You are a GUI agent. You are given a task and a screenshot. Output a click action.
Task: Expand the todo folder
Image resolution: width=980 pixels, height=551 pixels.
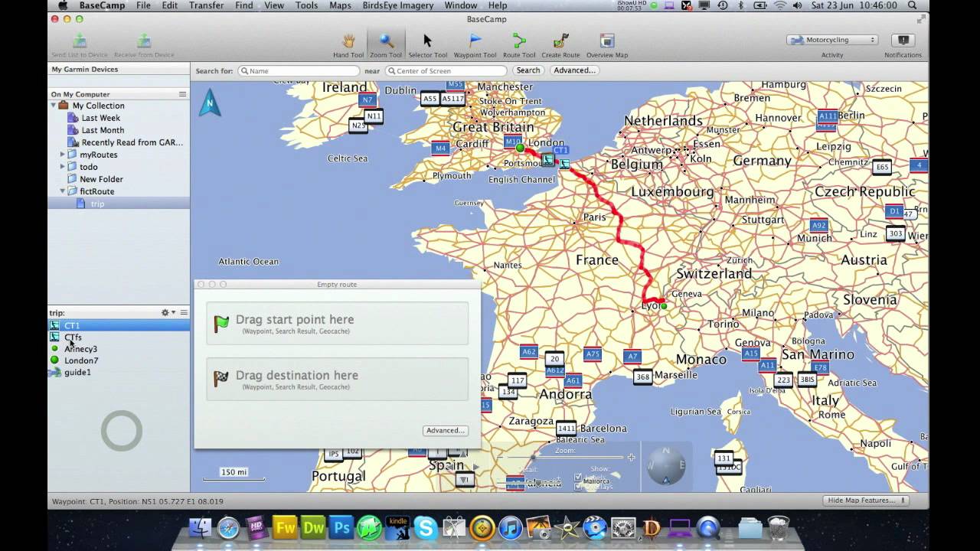point(63,167)
